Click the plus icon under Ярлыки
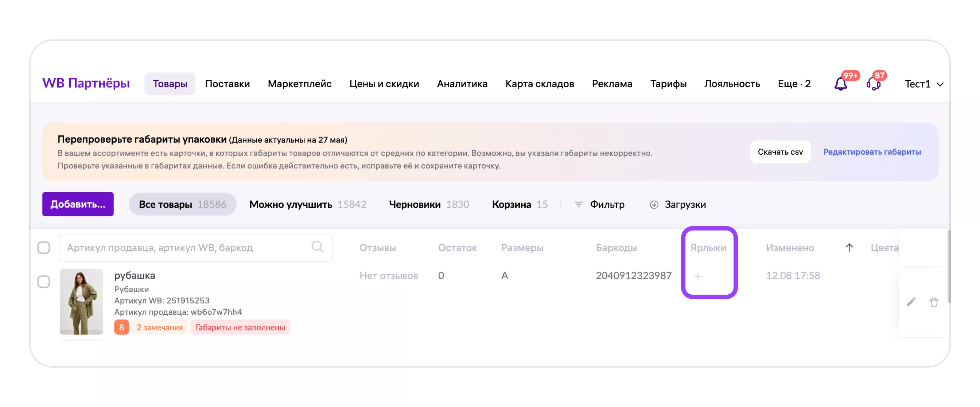 pyautogui.click(x=697, y=276)
